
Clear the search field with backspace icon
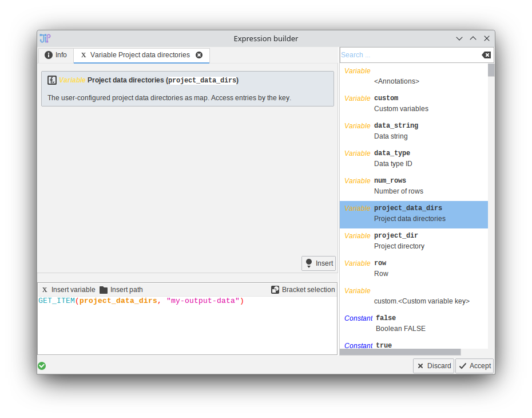pyautogui.click(x=486, y=55)
